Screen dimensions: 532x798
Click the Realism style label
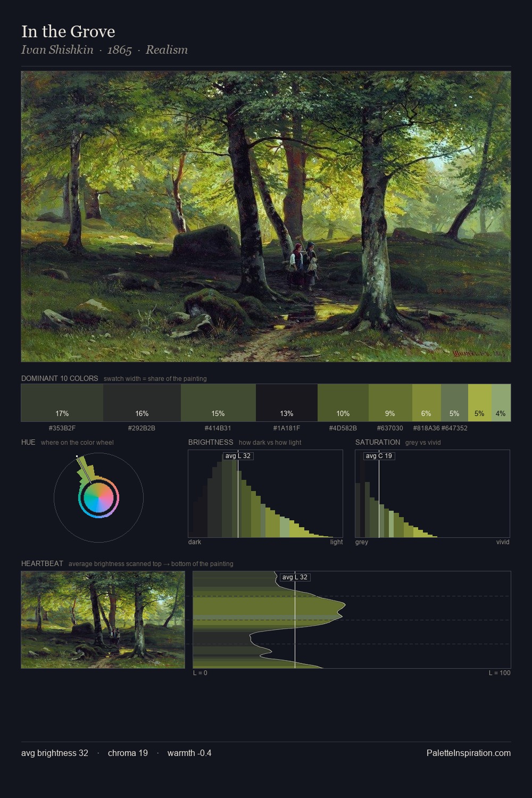pos(167,50)
